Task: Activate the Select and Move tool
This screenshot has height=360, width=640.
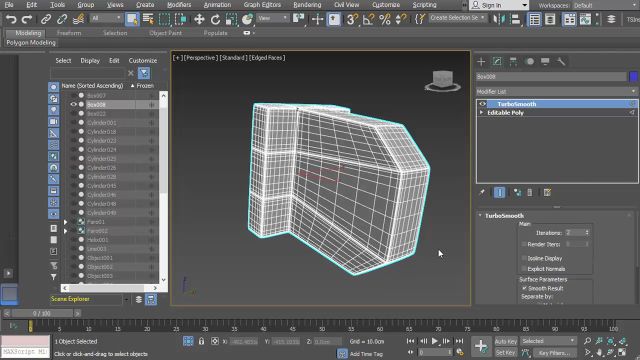Action: (x=199, y=19)
